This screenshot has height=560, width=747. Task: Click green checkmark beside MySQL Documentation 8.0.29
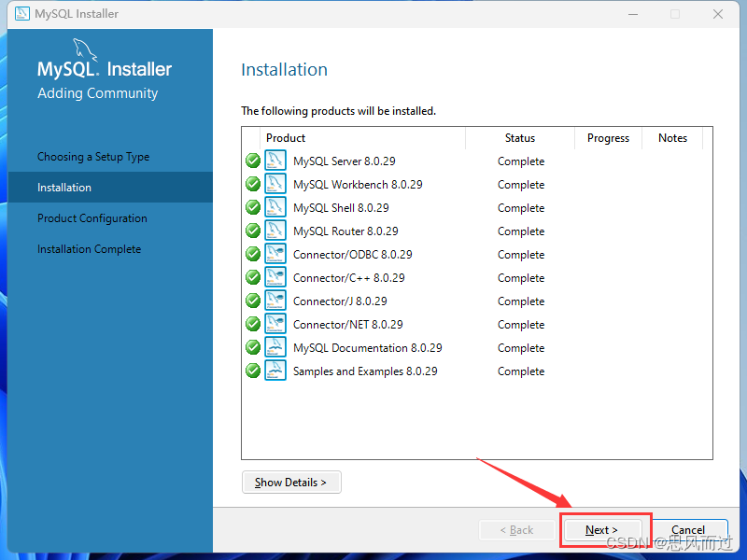tap(253, 347)
